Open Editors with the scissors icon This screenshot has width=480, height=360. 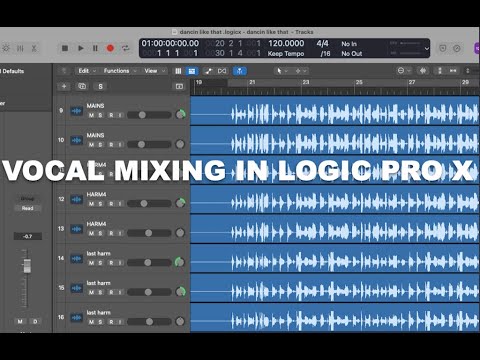pyautogui.click(x=34, y=48)
